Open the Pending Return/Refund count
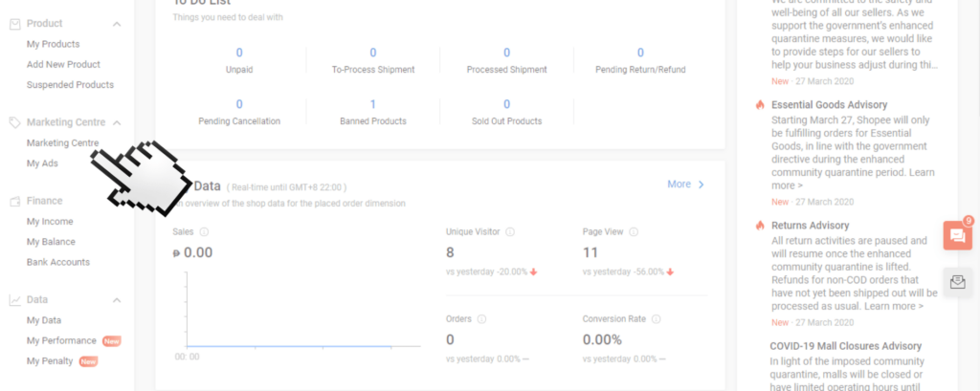This screenshot has height=391, width=980. point(640,54)
